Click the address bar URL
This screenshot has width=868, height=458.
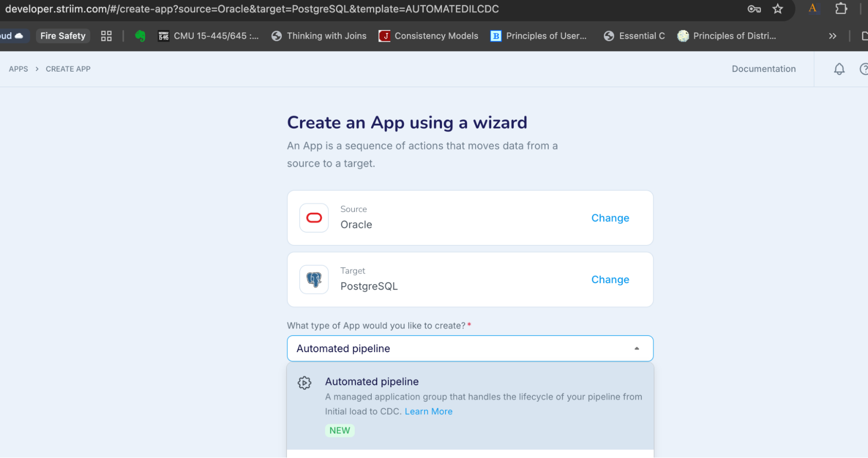coord(252,9)
